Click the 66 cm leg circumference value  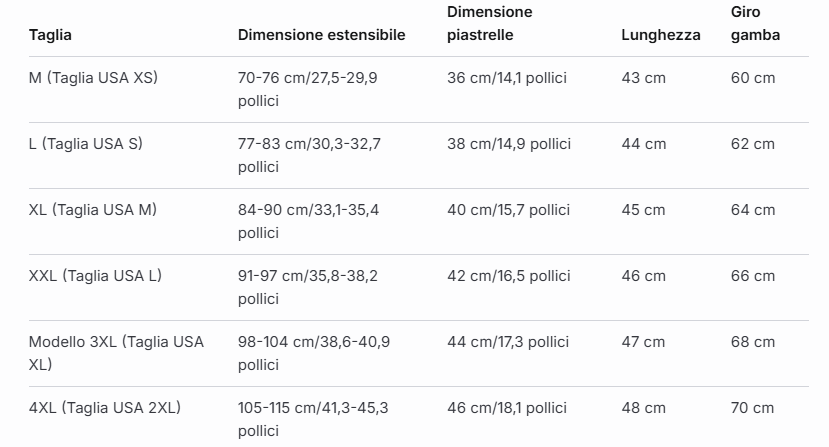click(753, 276)
